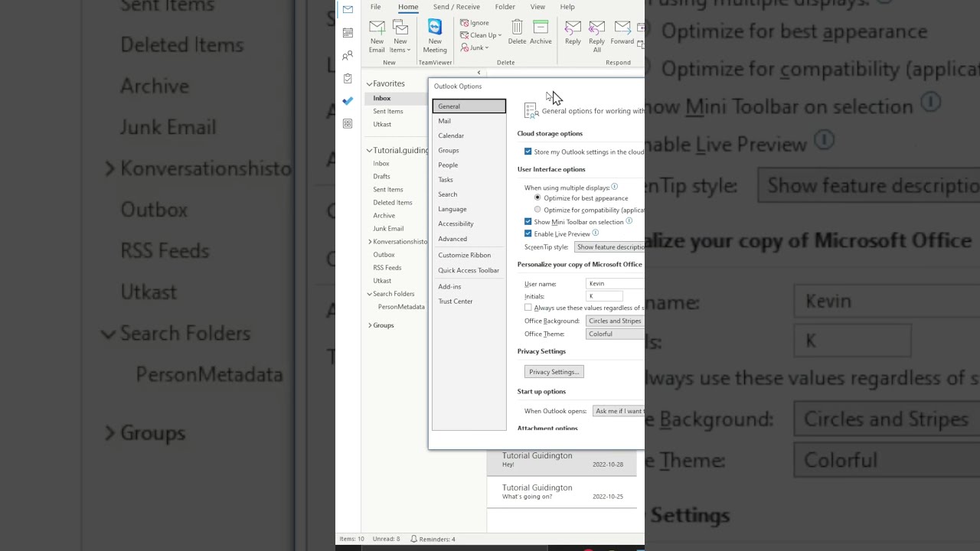Click the Privacy Settings... button

tap(554, 372)
